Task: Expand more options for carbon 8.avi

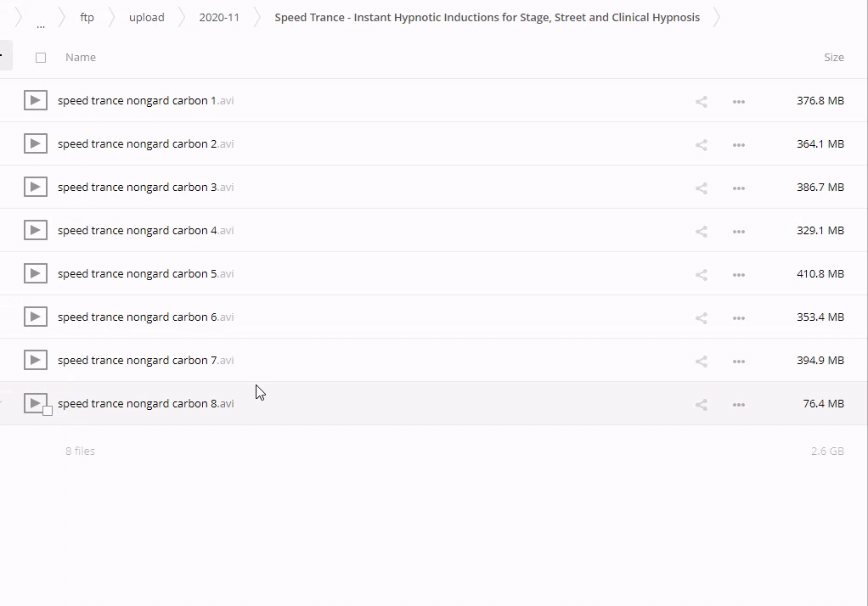Action: pyautogui.click(x=738, y=404)
